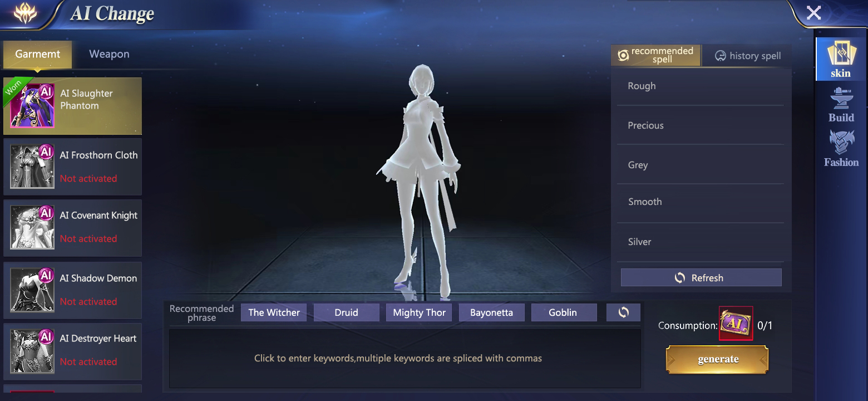This screenshot has height=401, width=868.
Task: Select AI Destroyer Heart garment icon
Action: [32, 350]
